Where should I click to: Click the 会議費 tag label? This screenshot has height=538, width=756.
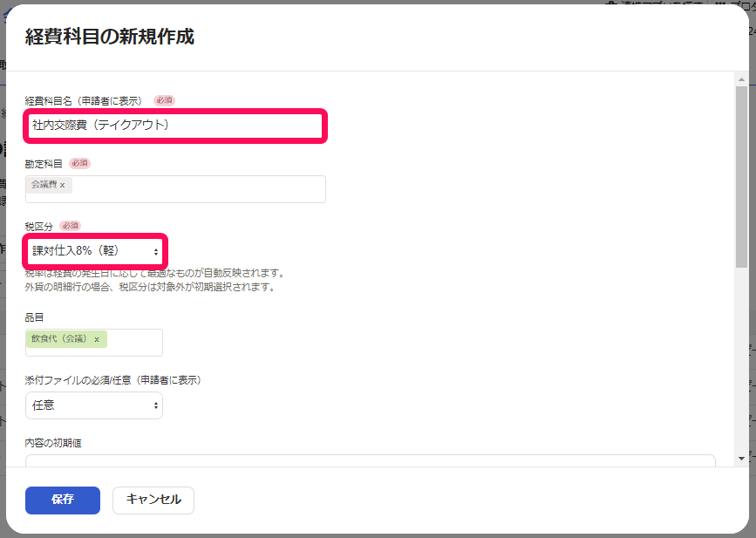[x=44, y=185]
